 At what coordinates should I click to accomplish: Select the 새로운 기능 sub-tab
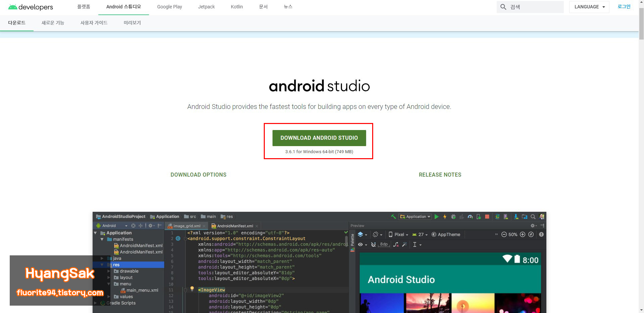[53, 23]
